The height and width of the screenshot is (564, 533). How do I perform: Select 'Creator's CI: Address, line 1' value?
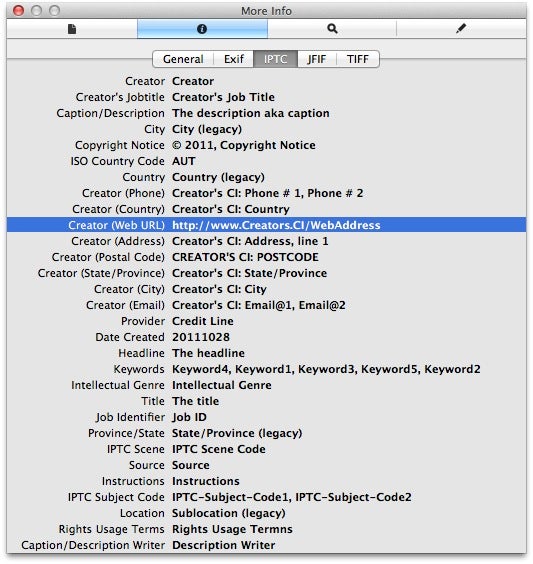(x=250, y=241)
